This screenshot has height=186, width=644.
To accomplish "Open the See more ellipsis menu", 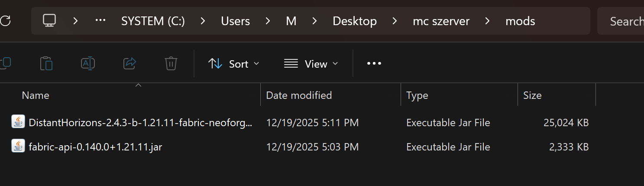I will tap(374, 64).
